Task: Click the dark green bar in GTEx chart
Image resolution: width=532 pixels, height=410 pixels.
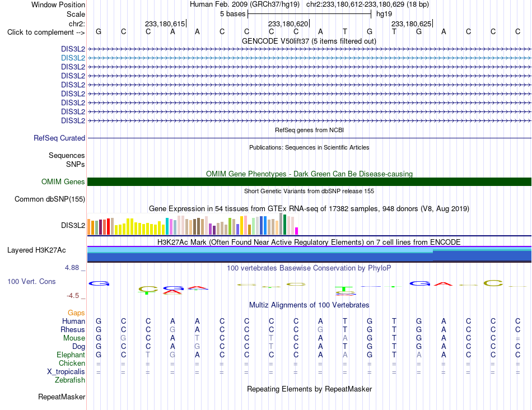Action: click(x=284, y=225)
